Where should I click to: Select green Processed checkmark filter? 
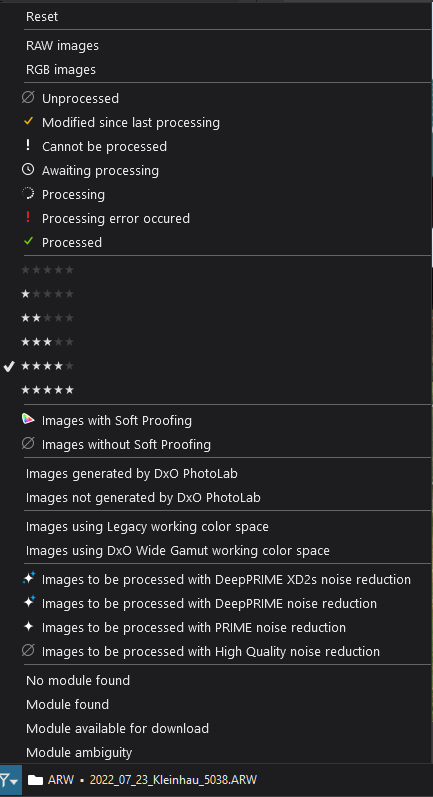pos(28,241)
